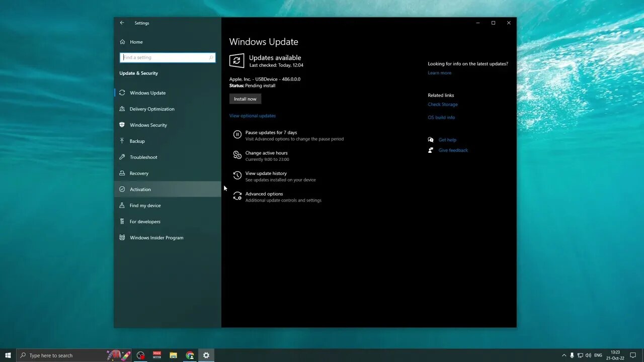This screenshot has height=362, width=644.
Task: Click Install now button
Action: tap(245, 99)
